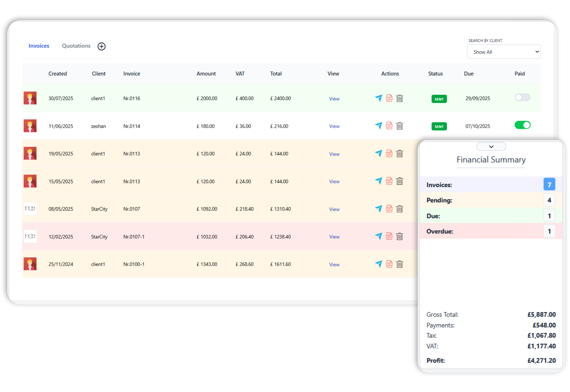
Task: Collapse the Financial Summary panel chevron
Action: [491, 147]
